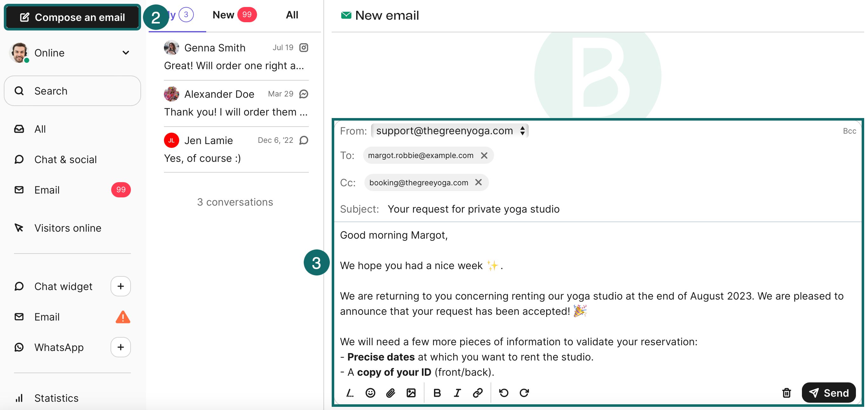The width and height of the screenshot is (868, 410).
Task: Open the Chat & social inbox
Action: point(65,159)
